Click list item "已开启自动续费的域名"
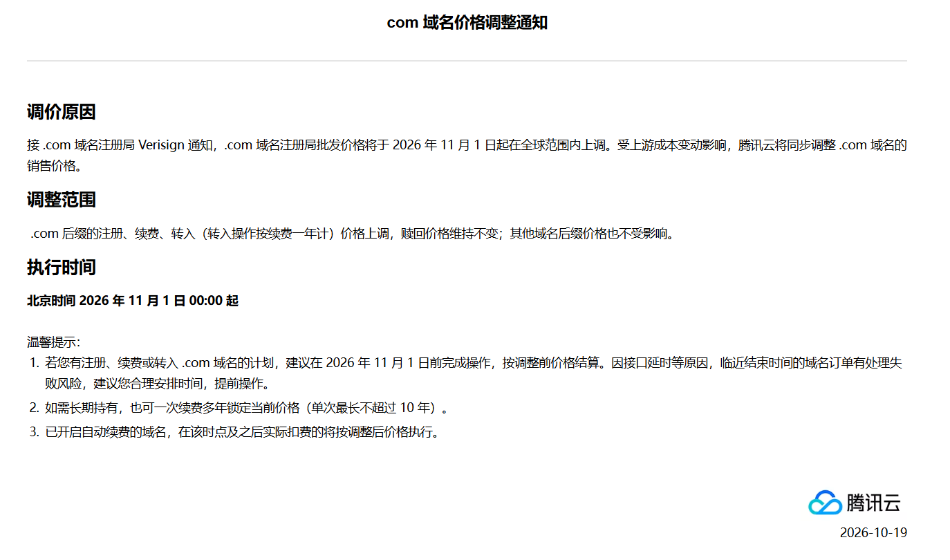 coord(242,433)
